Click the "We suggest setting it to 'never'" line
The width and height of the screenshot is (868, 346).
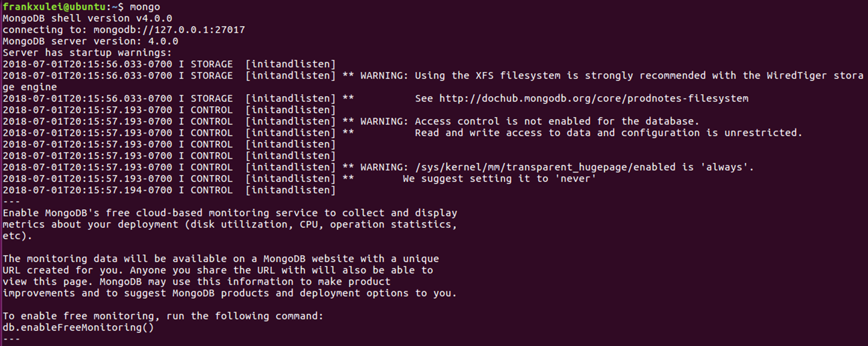point(499,179)
